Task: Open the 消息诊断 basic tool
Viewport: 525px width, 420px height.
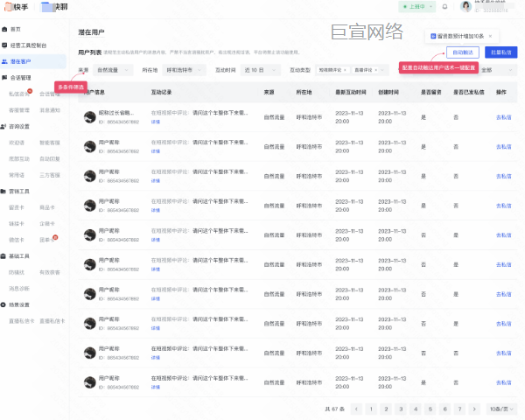Action: (x=18, y=289)
